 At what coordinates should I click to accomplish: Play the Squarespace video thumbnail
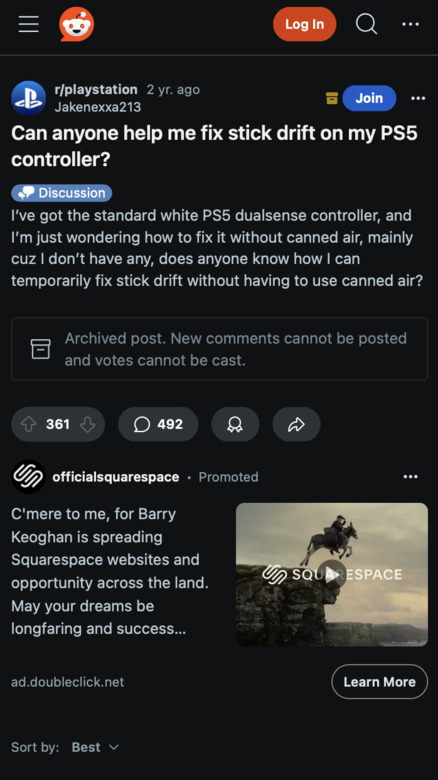tap(332, 575)
